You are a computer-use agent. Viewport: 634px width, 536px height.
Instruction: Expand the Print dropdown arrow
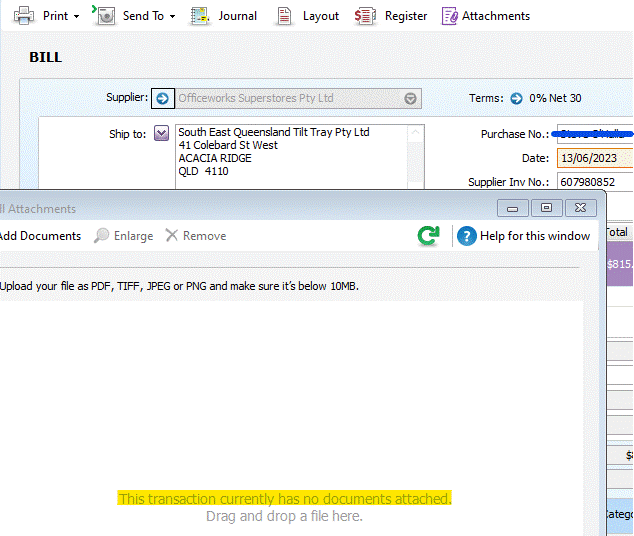[76, 17]
